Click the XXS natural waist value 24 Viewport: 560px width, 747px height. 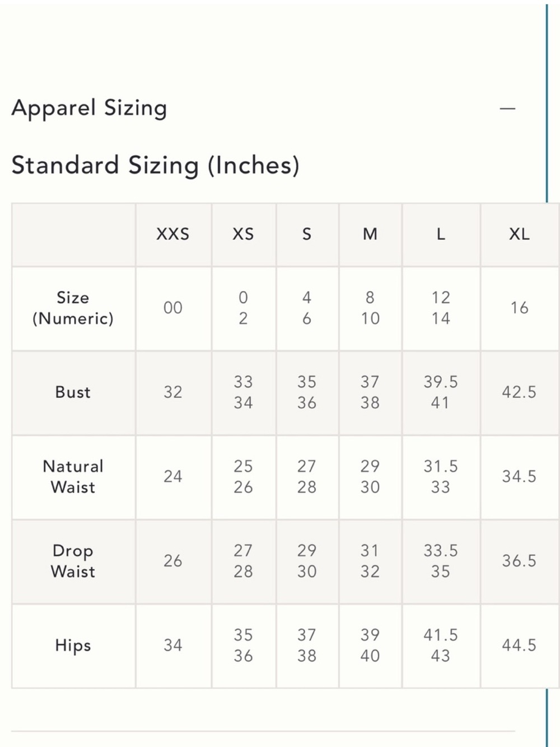[173, 476]
